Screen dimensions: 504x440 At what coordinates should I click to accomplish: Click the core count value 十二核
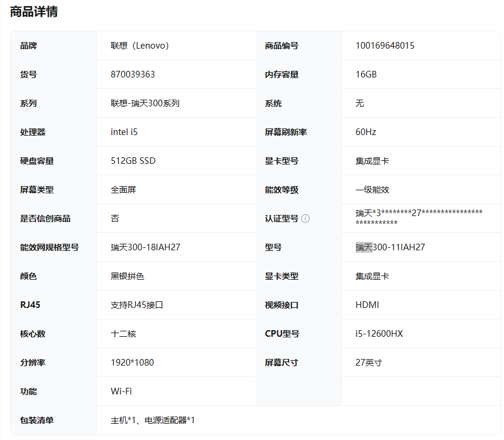(x=124, y=334)
